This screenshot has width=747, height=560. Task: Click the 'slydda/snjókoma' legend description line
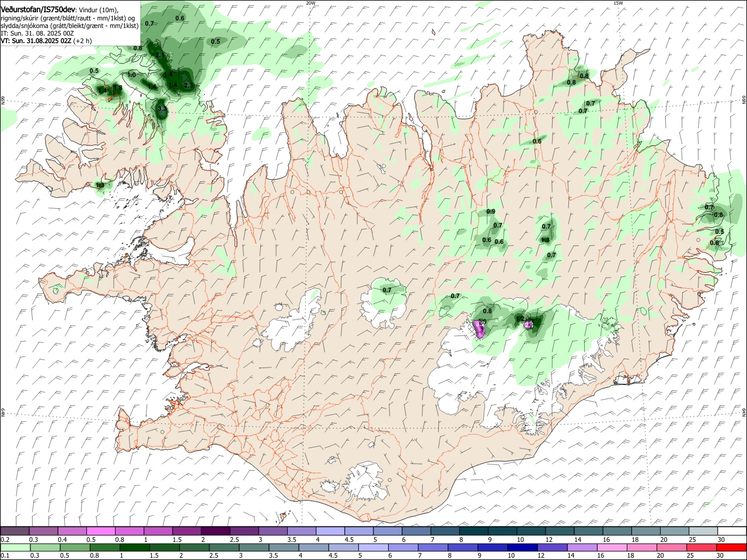coord(69,26)
